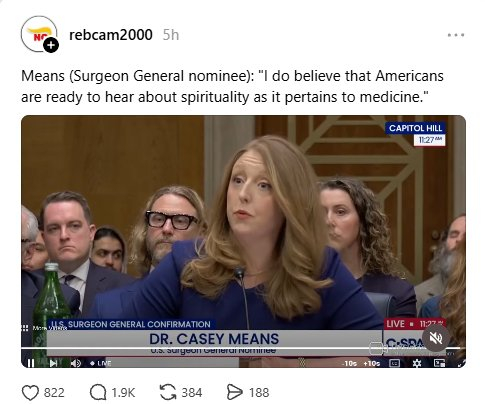
Task: Follow rebcam2000 via the plus badge
Action: click(51, 45)
